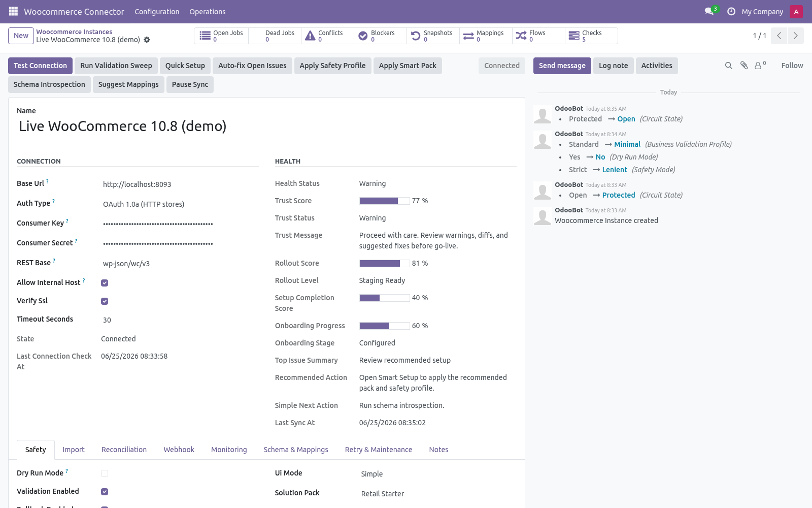Open the Operations menu
Viewport: 812px width, 508px height.
pos(207,12)
